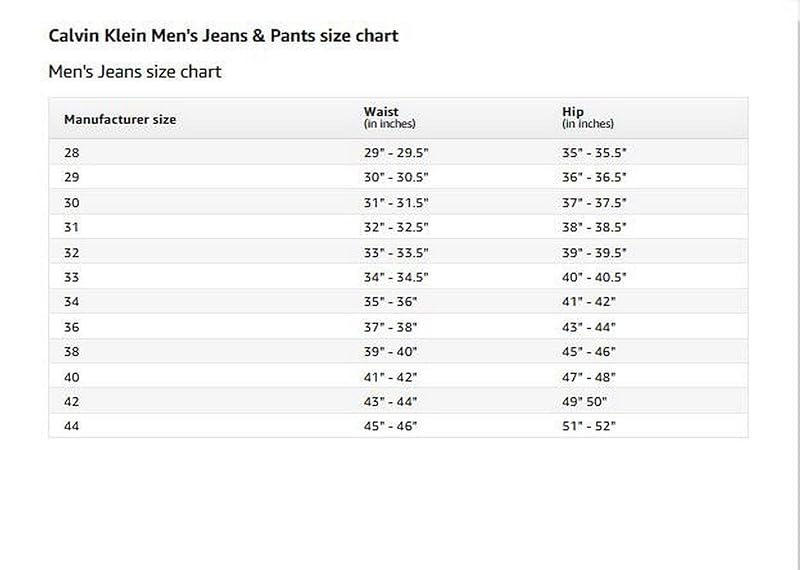Image resolution: width=800 pixels, height=570 pixels.
Task: Click the hip value 40" - 40.5"
Action: [x=594, y=277]
